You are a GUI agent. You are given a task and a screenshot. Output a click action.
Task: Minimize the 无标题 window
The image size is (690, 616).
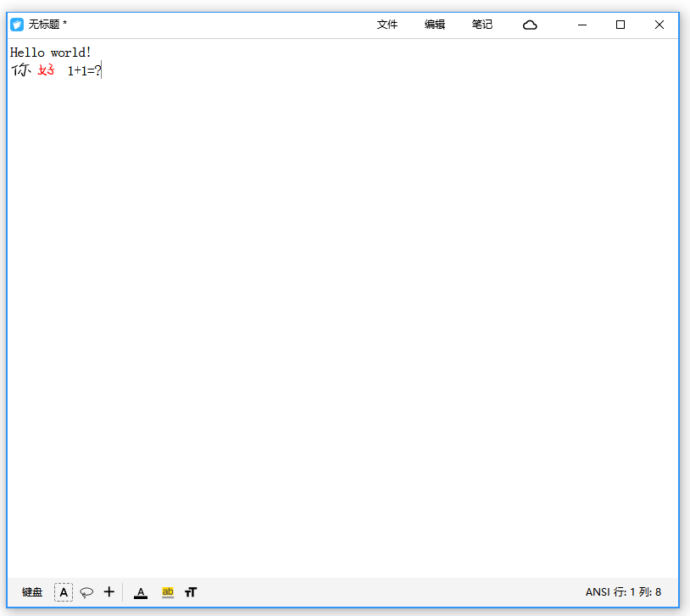(x=582, y=25)
